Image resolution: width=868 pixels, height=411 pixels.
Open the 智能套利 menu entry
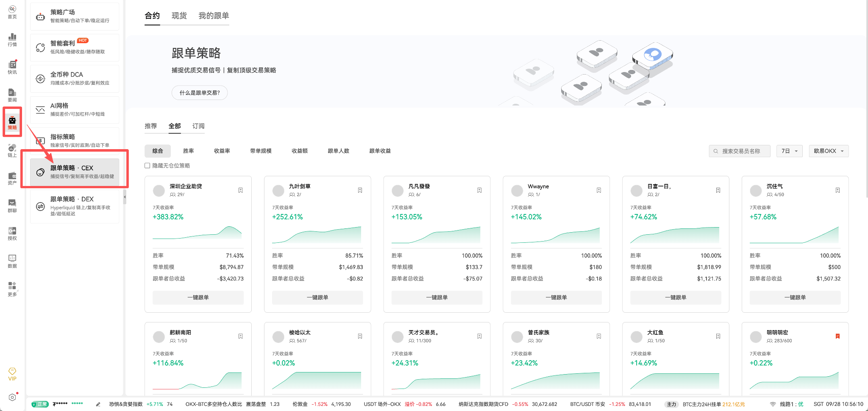(75, 47)
